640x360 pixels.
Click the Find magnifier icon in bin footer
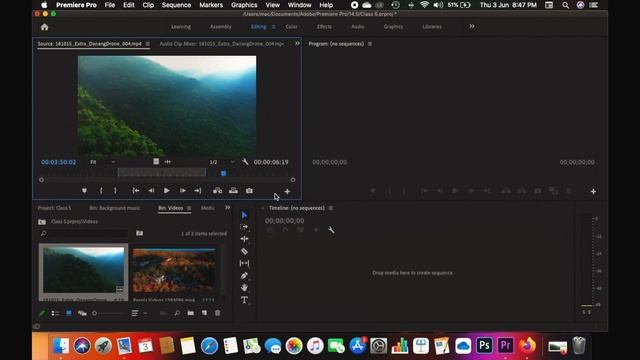coord(177,313)
